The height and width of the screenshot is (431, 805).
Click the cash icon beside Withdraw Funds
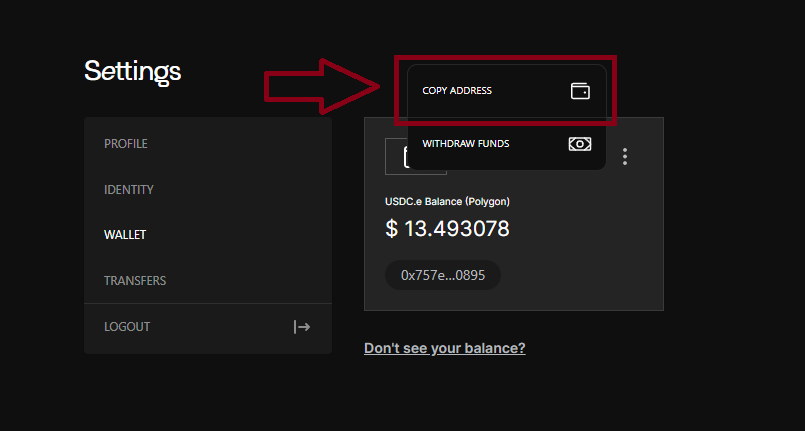coord(580,144)
